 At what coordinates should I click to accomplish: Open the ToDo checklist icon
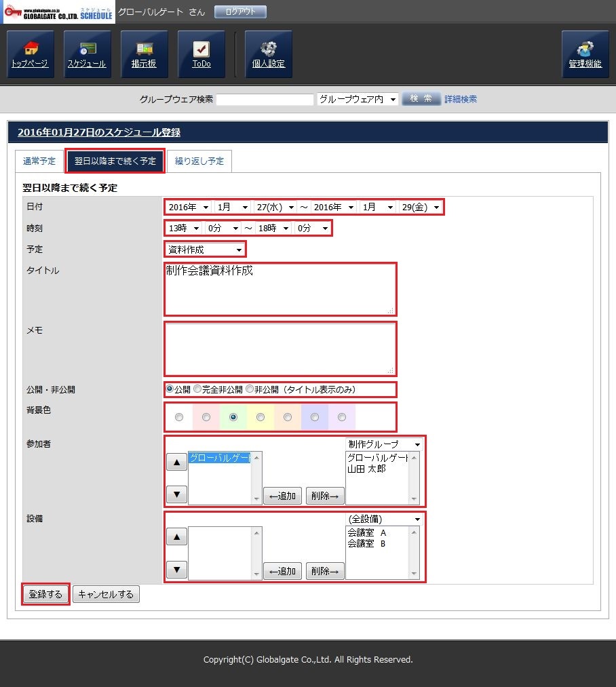click(201, 54)
